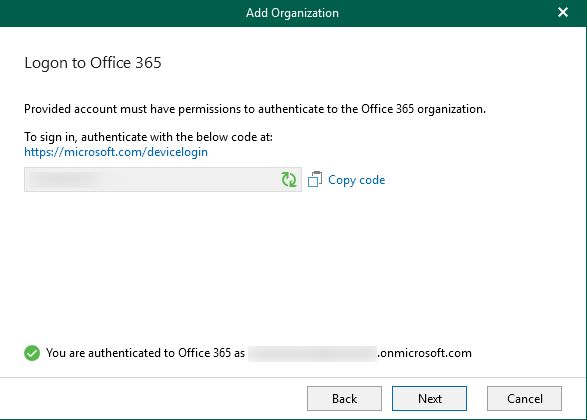Go Back to the previous step
The height and width of the screenshot is (420, 587).
click(344, 399)
